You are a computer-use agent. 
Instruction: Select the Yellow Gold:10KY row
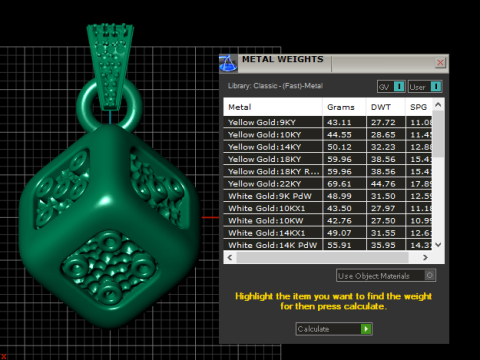click(x=328, y=134)
